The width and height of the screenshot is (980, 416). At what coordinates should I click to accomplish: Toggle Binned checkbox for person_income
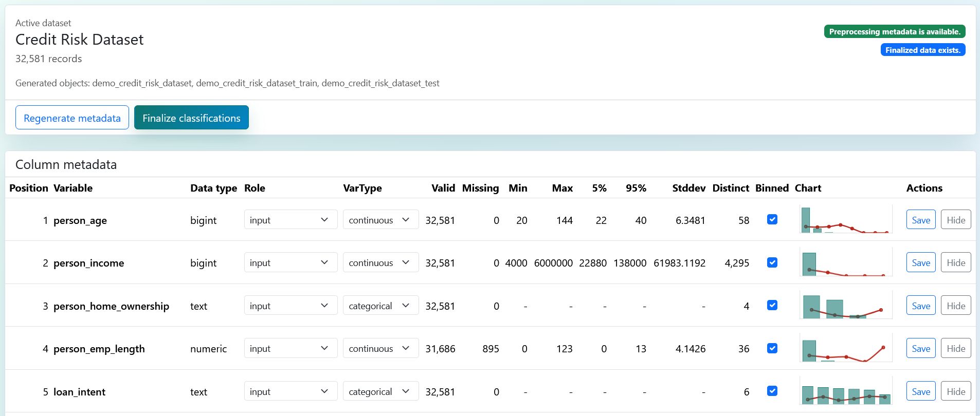pos(772,262)
